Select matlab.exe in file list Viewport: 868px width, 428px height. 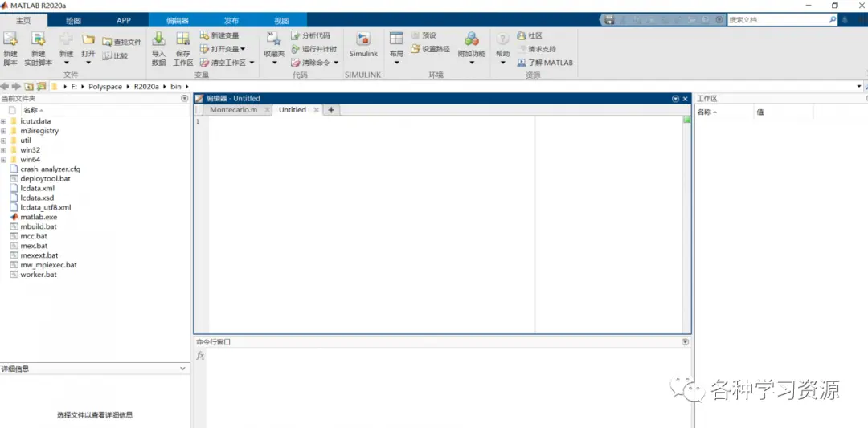coord(39,218)
